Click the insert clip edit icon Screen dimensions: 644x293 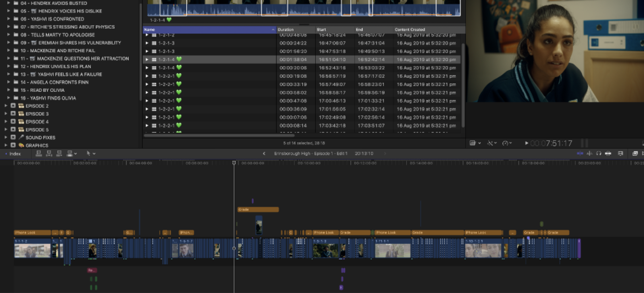pos(49,154)
